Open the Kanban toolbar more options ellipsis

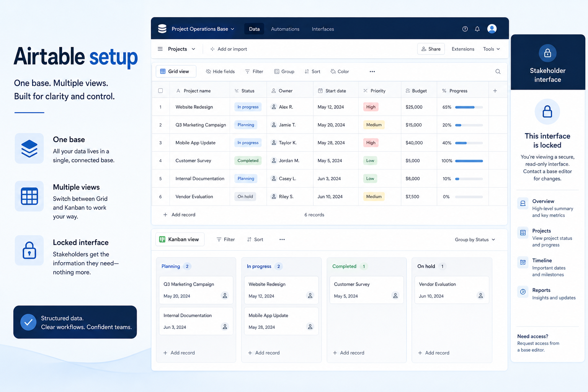(282, 240)
